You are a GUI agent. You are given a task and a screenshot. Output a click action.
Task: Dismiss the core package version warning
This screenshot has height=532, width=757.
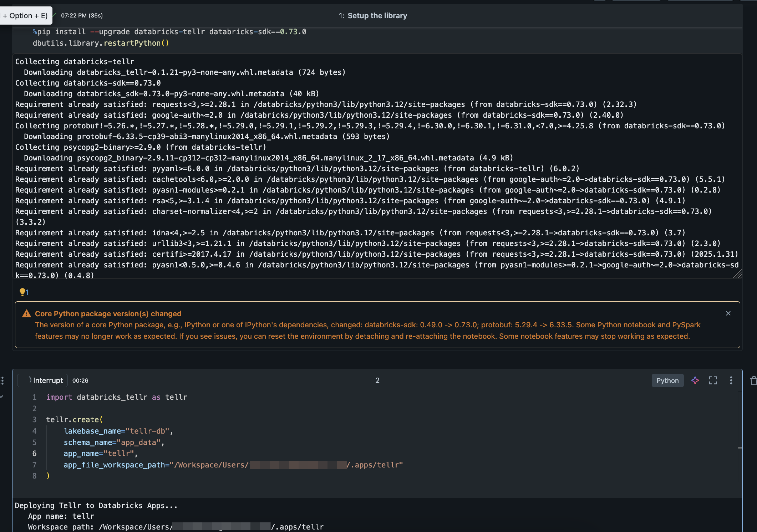click(x=728, y=313)
